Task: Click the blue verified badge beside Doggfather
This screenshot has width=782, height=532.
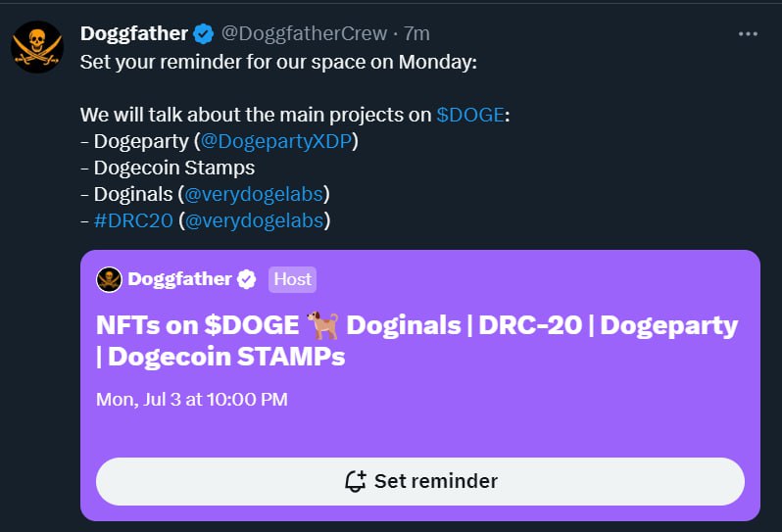Action: (204, 34)
